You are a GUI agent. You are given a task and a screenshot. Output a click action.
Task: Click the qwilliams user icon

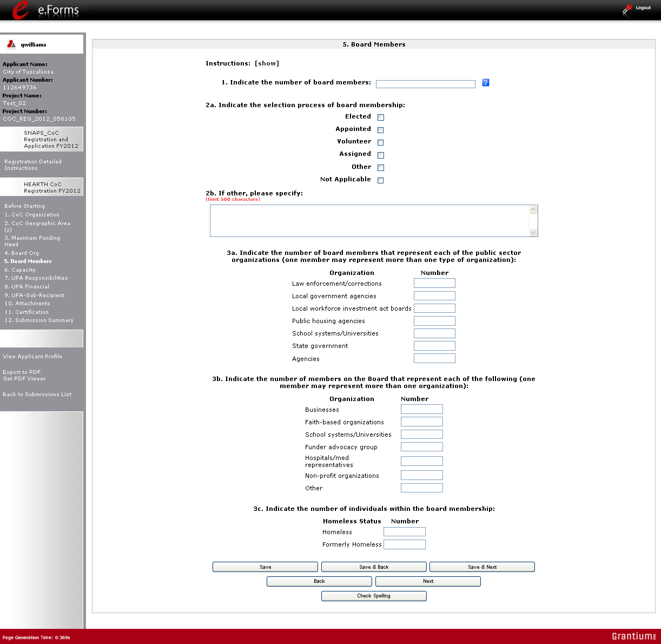[x=11, y=44]
